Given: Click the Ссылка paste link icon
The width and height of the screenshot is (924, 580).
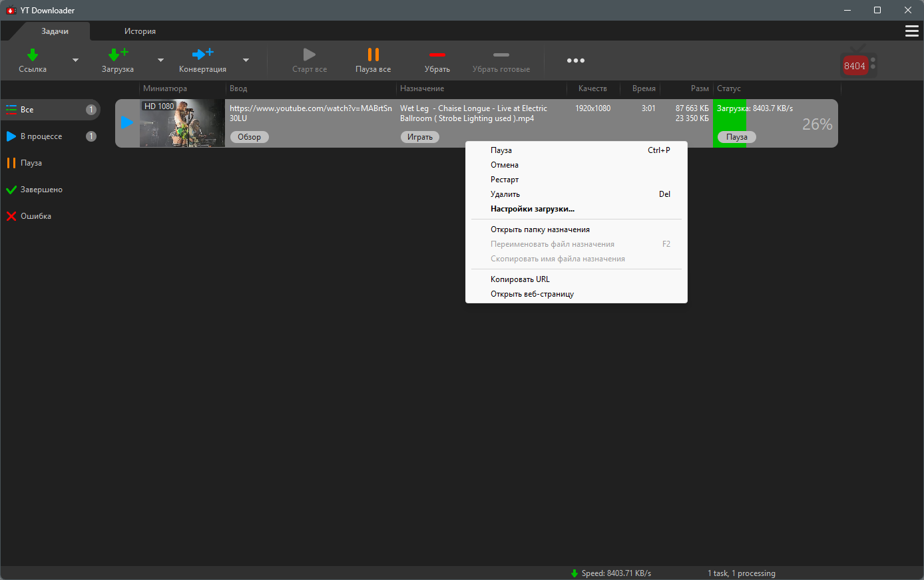Looking at the screenshot, I should click(32, 55).
